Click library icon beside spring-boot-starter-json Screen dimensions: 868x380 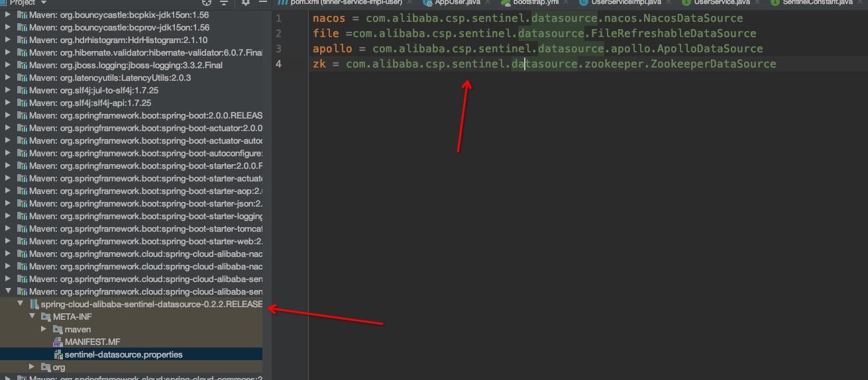pos(22,204)
